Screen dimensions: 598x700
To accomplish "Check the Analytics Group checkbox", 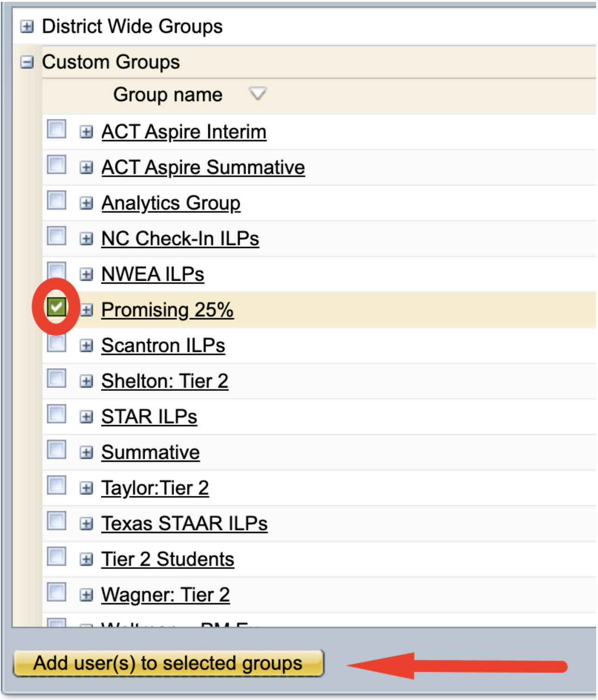I will [x=57, y=200].
